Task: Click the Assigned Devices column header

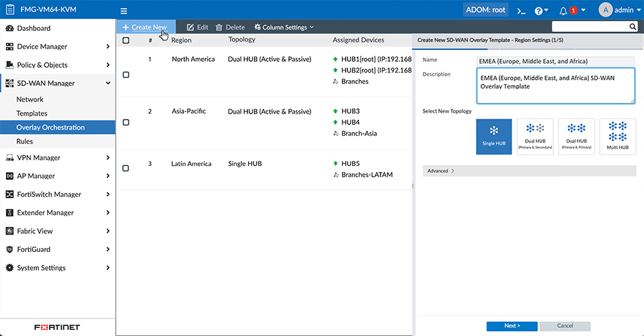Action: coord(358,40)
